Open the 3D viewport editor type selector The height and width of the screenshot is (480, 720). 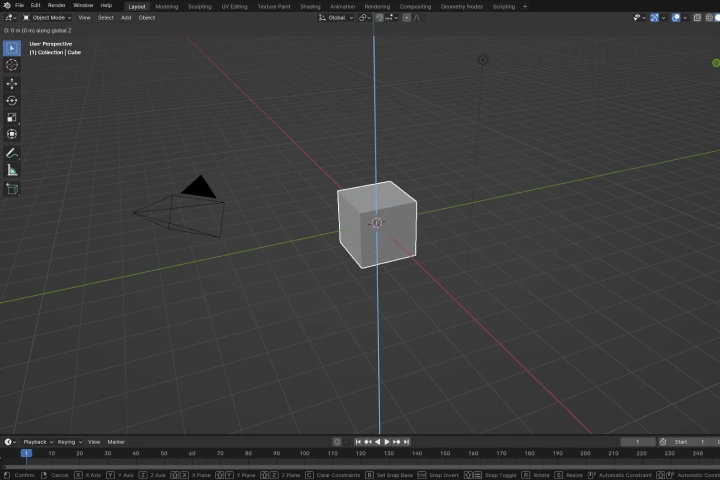point(11,18)
